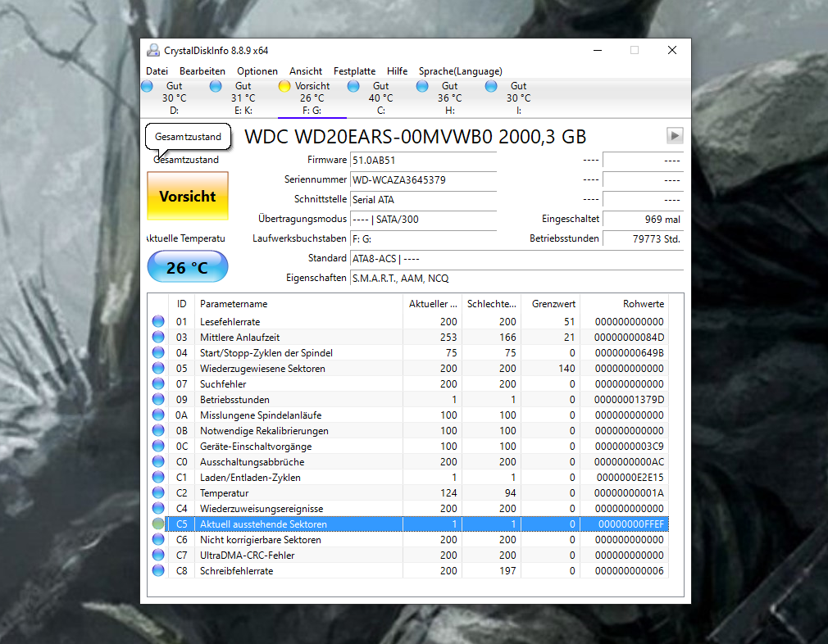This screenshot has width=828, height=644.
Task: Go to next disk with arrow button
Action: [675, 136]
